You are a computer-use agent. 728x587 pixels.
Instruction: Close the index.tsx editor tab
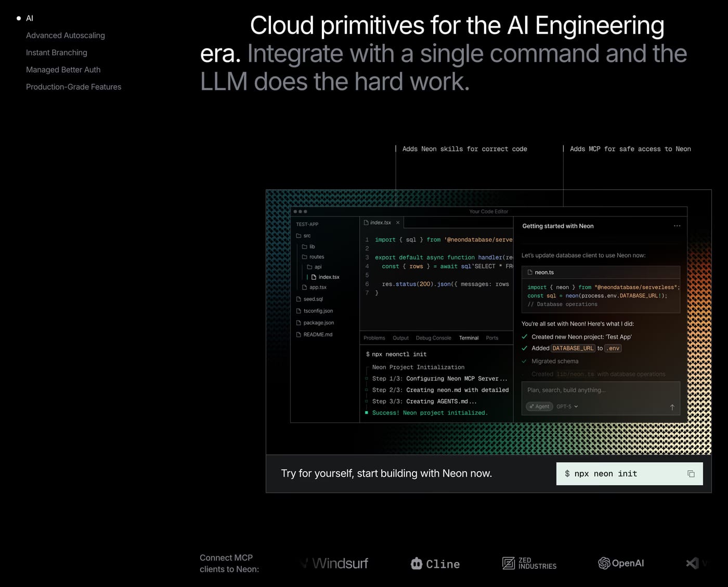pyautogui.click(x=398, y=223)
